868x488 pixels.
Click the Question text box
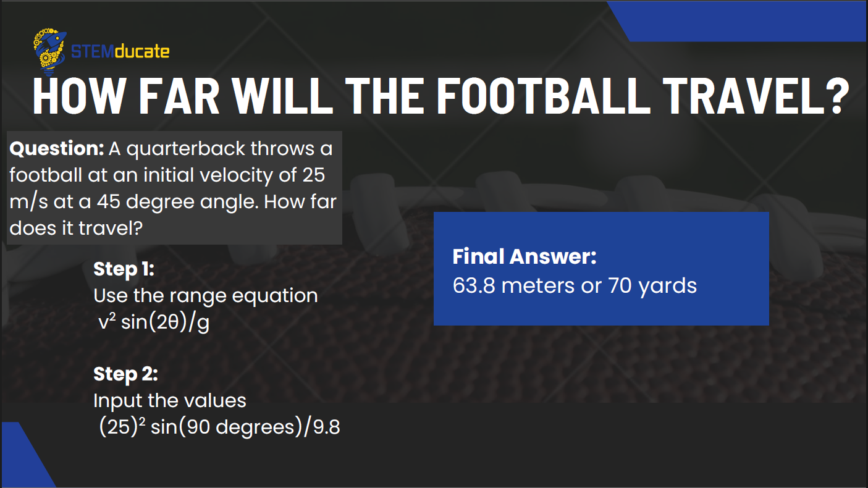click(174, 188)
